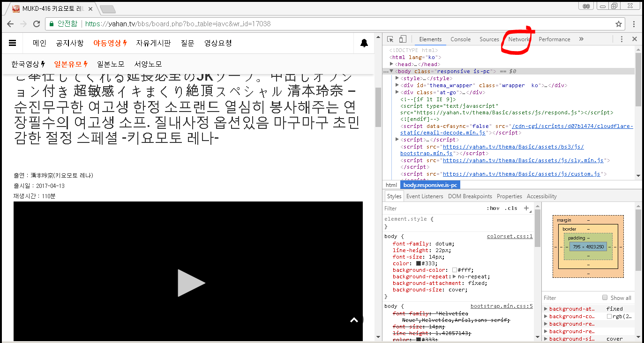Viewport: 644px width, 343px height.
Task: Open the colorset.css:1 source link
Action: (510, 237)
